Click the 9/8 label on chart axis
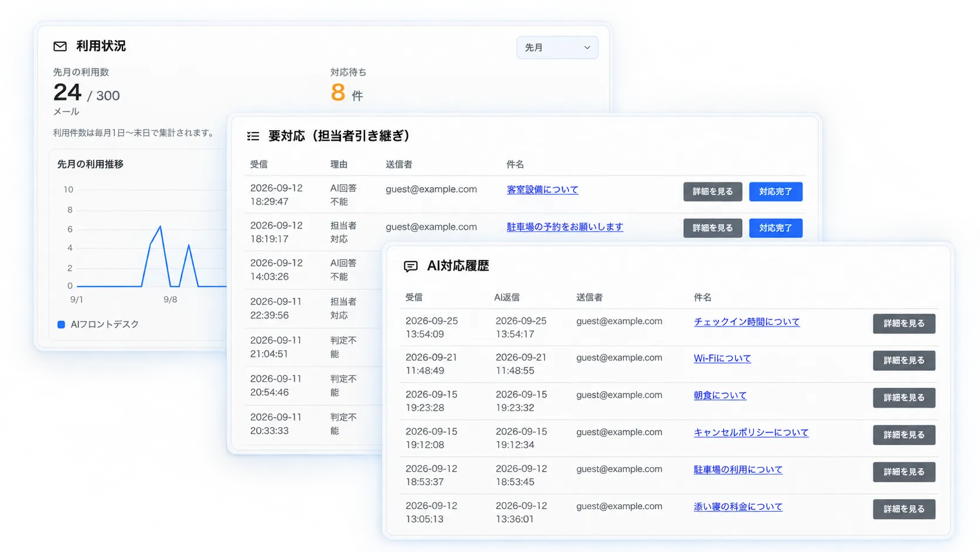This screenshot has width=980, height=552. tap(170, 300)
